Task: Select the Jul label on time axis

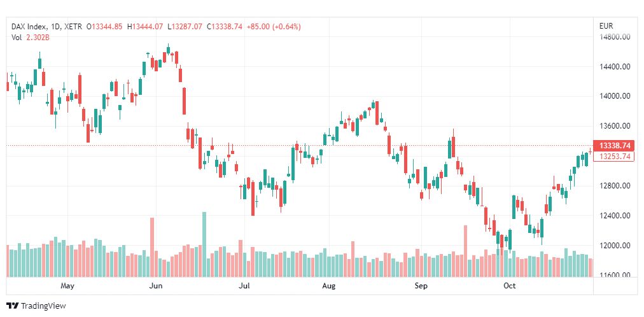Action: (x=244, y=286)
